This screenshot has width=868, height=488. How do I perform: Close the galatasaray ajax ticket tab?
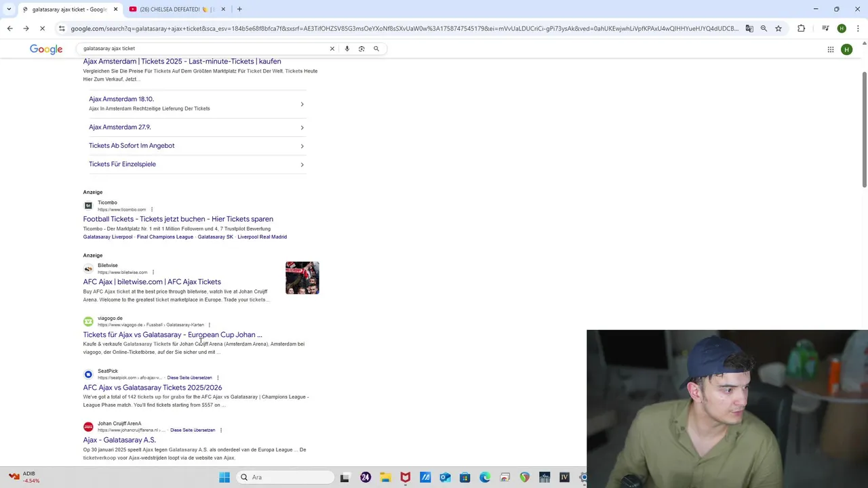[x=115, y=9]
